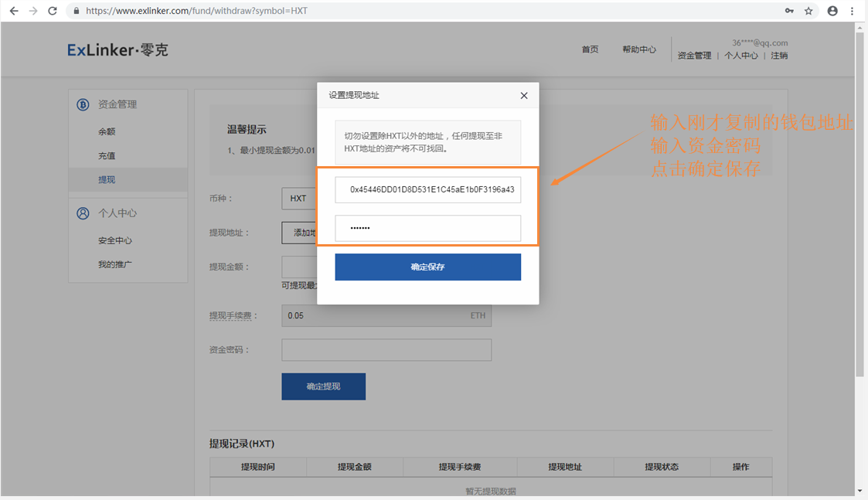Click the 操作 column header
868x500 pixels.
pos(740,467)
